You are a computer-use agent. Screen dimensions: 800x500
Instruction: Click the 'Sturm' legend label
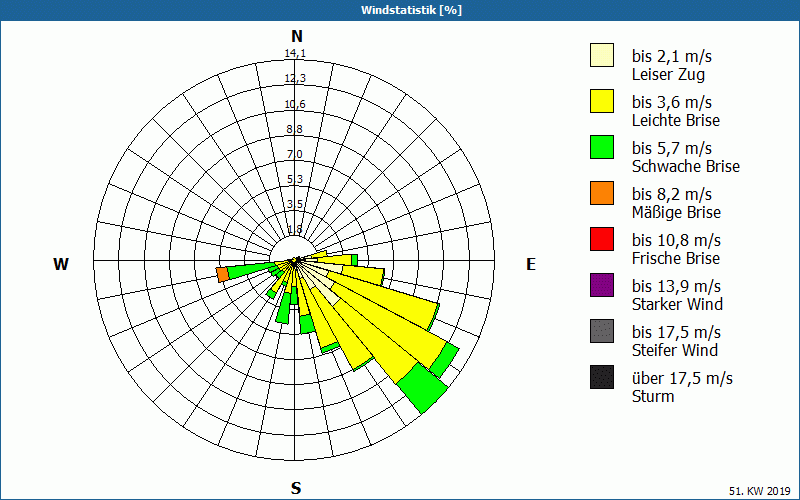point(653,396)
